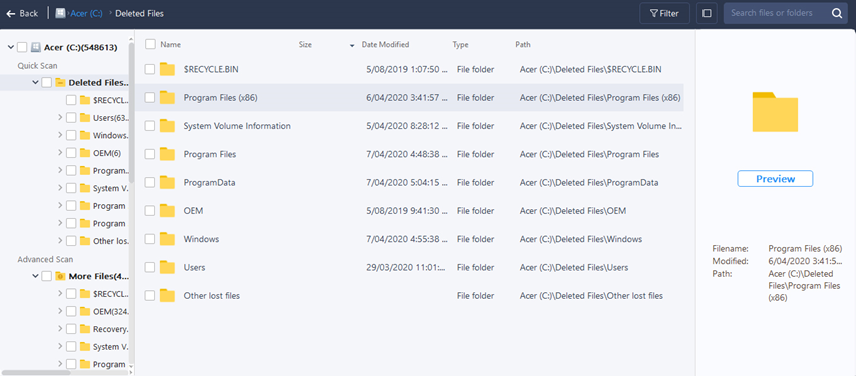Collapse the Deleted Files tree node
The width and height of the screenshot is (856, 376).
coord(35,82)
